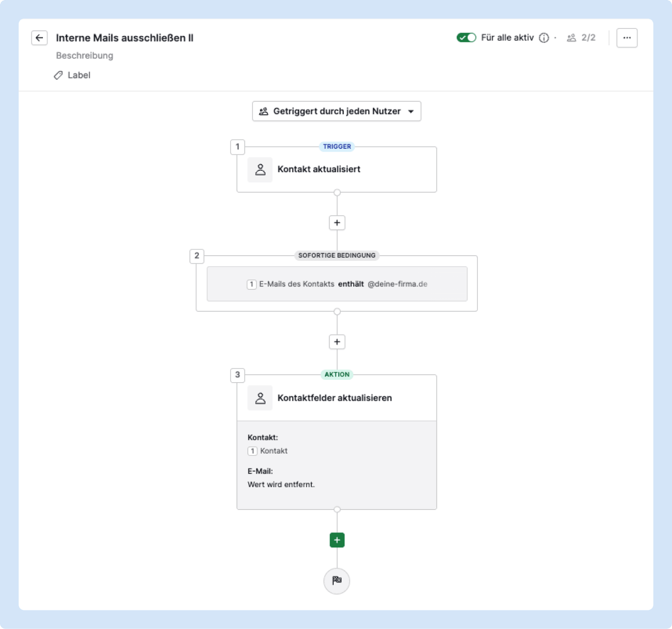Select the 'Kontakt aktualisiert' trigger card
The width and height of the screenshot is (672, 629).
click(x=336, y=169)
